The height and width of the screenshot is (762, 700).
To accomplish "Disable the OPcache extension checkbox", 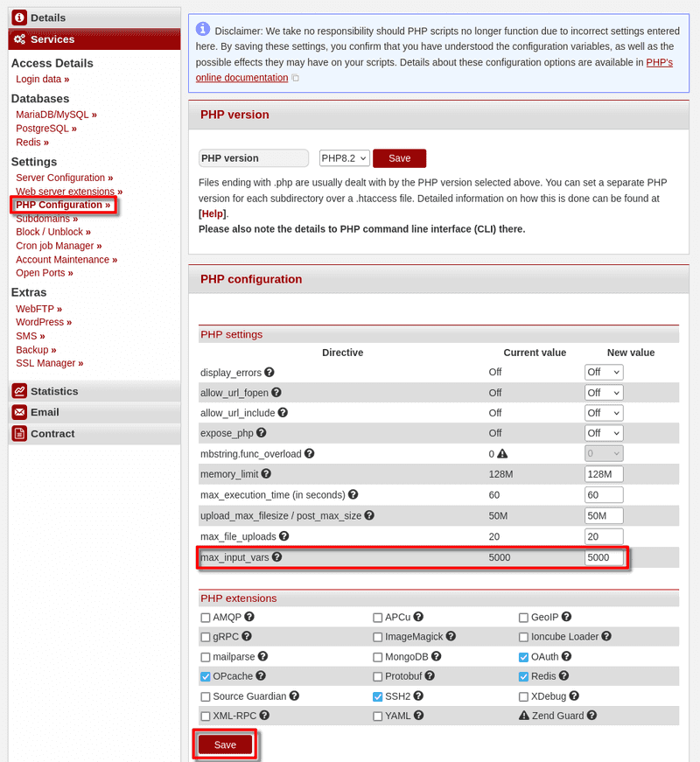I will (x=206, y=677).
